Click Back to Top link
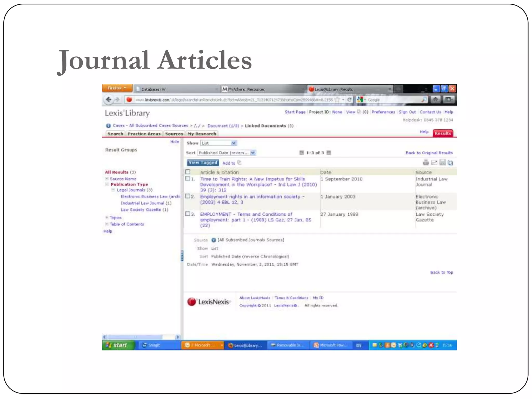The width and height of the screenshot is (532, 399). tap(442, 272)
